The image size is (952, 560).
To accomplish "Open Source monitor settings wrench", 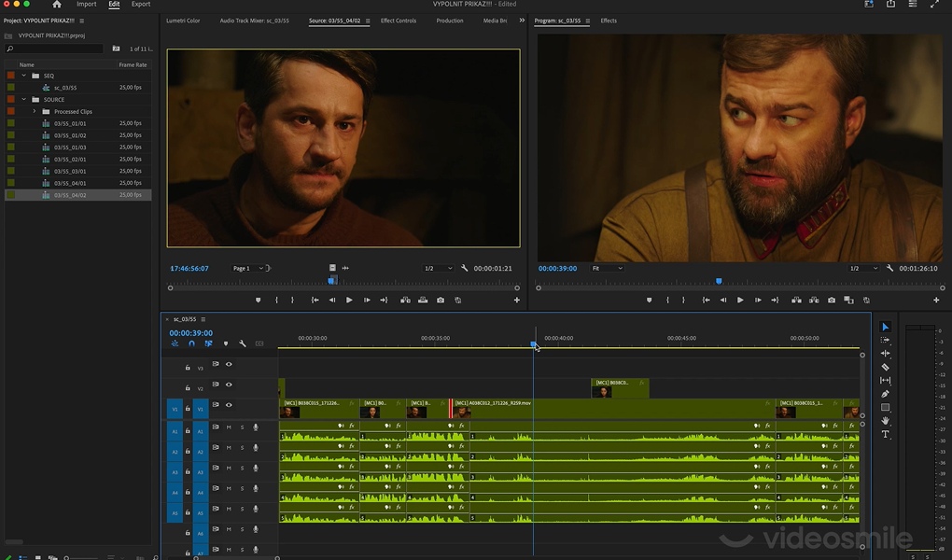I will pos(465,268).
